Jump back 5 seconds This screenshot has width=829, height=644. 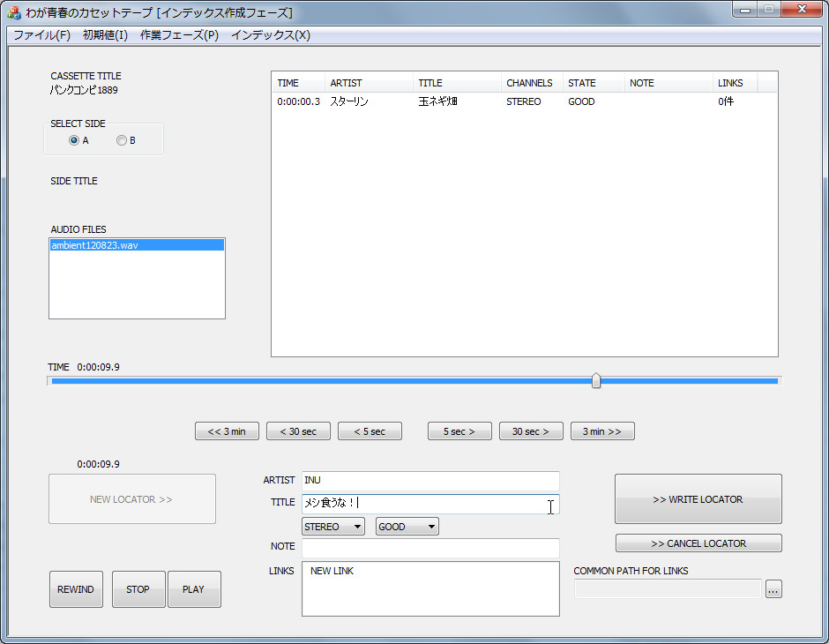(x=370, y=431)
